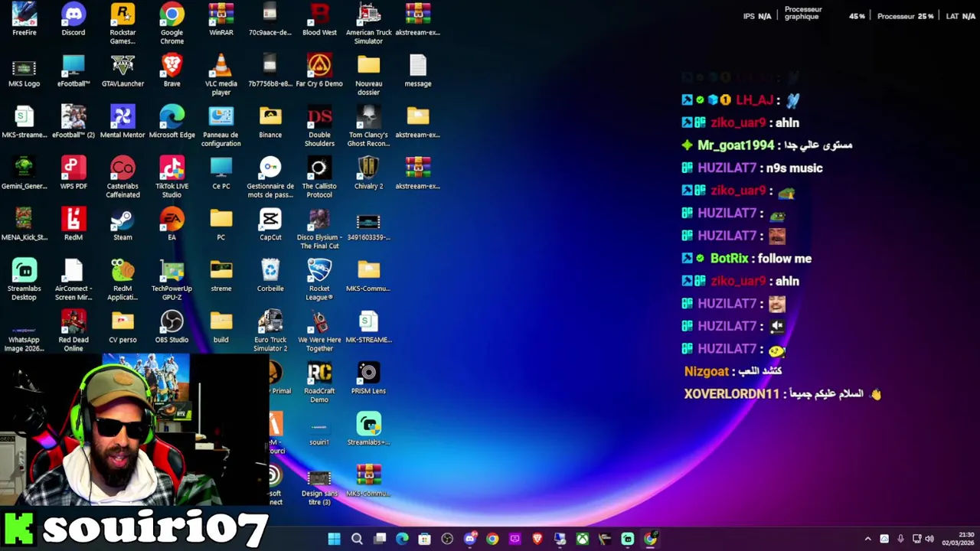Open the EA app shortcut
Screen dimensions: 980x551
click(171, 225)
